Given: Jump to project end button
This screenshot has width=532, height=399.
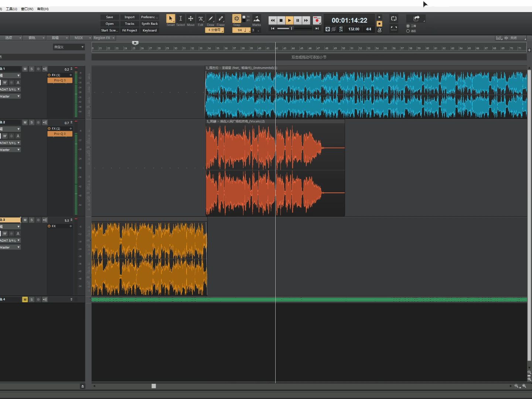Looking at the screenshot, I should click(x=317, y=28).
